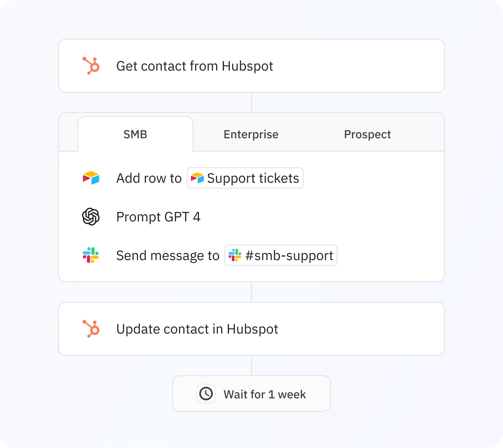The image size is (503, 448).
Task: Click the Hubspot icon on Get contact step
Action: tap(91, 66)
